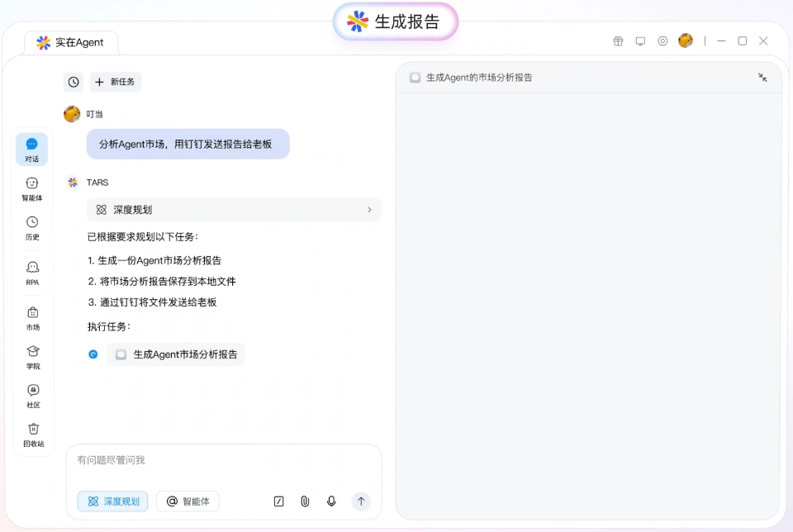Open the 智能体 agents sidebar item

tap(32, 189)
